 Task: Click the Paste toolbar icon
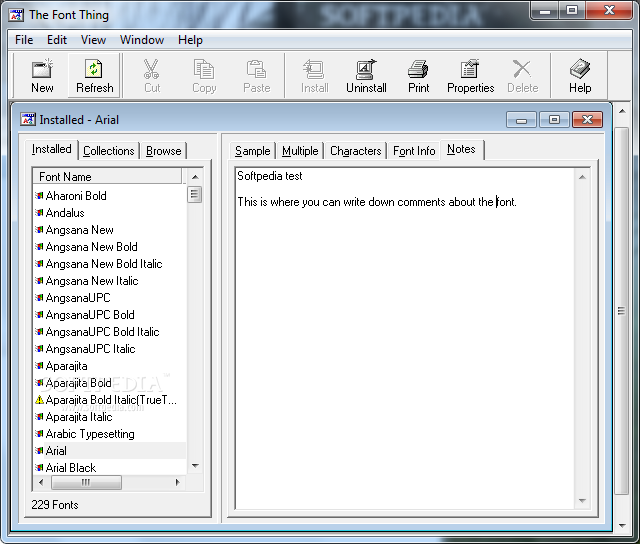[x=256, y=76]
